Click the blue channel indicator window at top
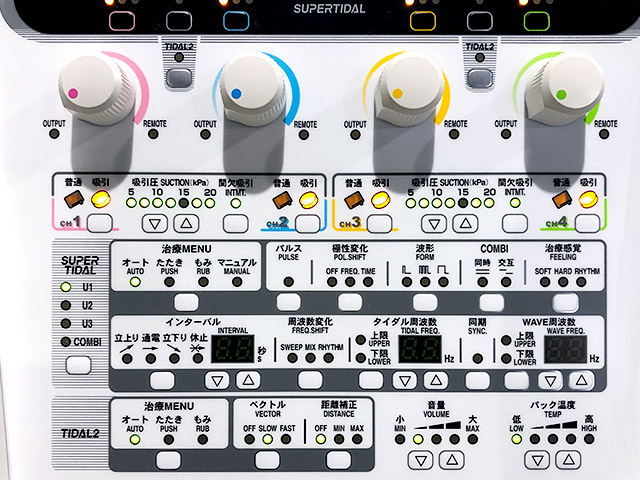This screenshot has width=640, height=480. pyautogui.click(x=236, y=21)
